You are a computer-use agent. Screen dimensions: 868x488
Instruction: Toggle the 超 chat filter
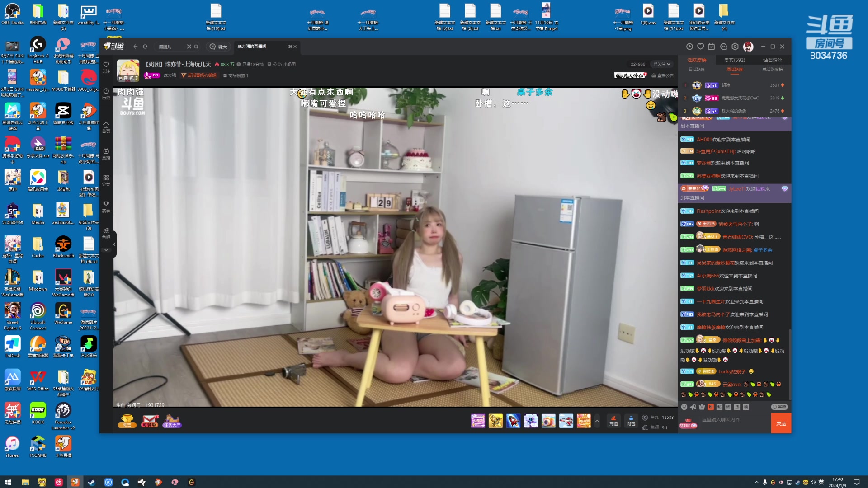719,407
